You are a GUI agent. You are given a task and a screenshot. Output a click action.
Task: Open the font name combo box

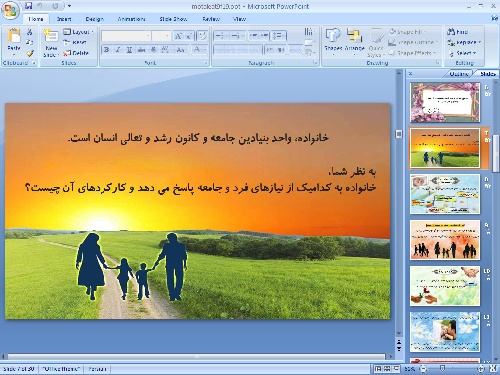tap(126, 36)
